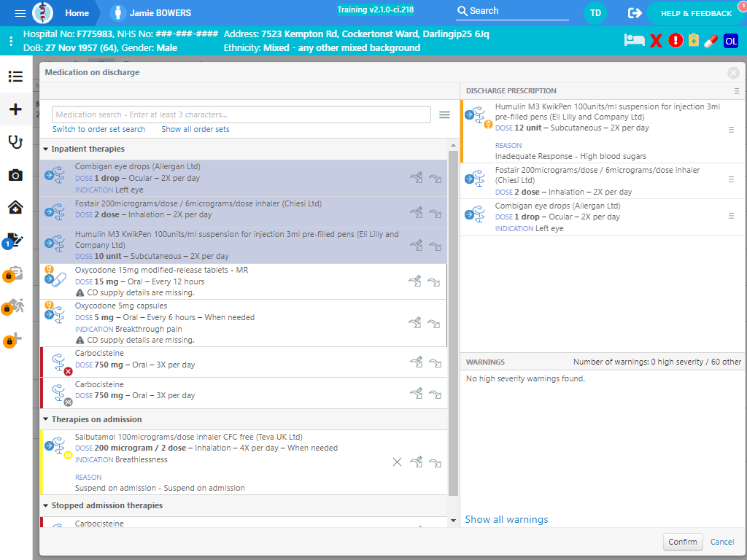Click plain arrow icon on Humulin inpatient row

click(x=435, y=246)
